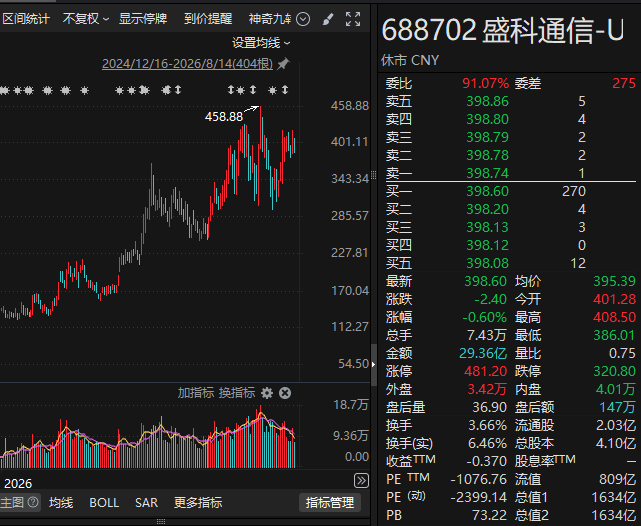
Task: Click 今开 value 401.28
Action: tap(614, 299)
